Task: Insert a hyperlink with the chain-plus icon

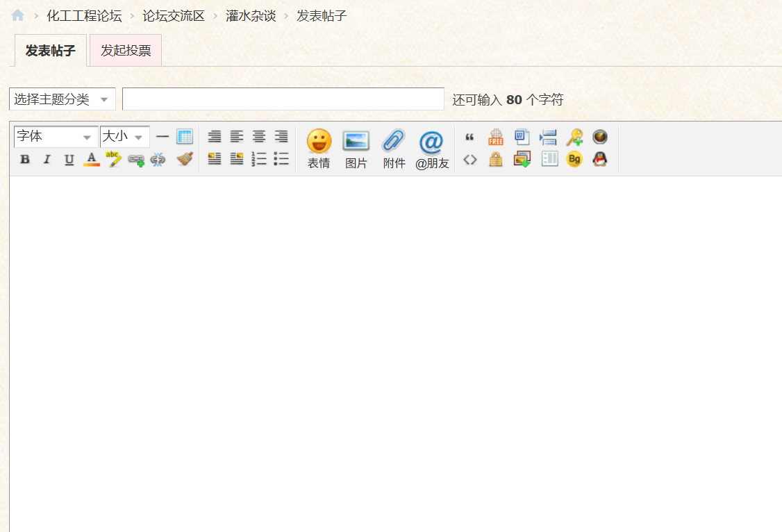Action: point(135,160)
